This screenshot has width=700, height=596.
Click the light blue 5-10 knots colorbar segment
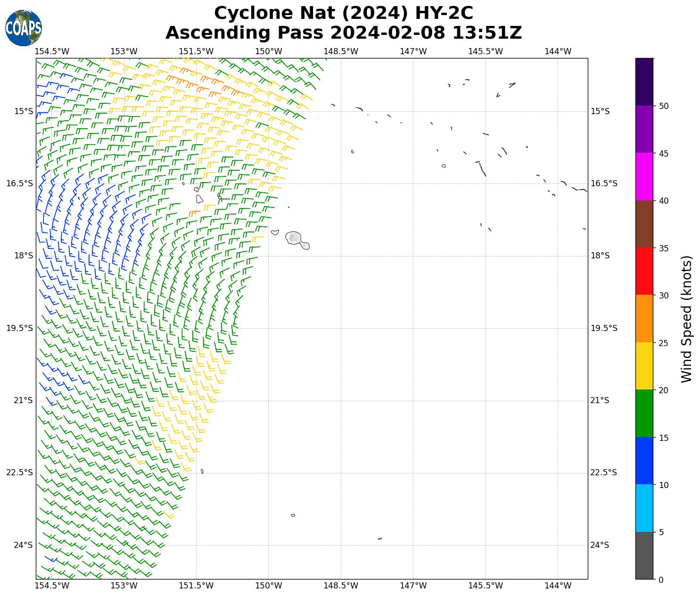tap(644, 508)
